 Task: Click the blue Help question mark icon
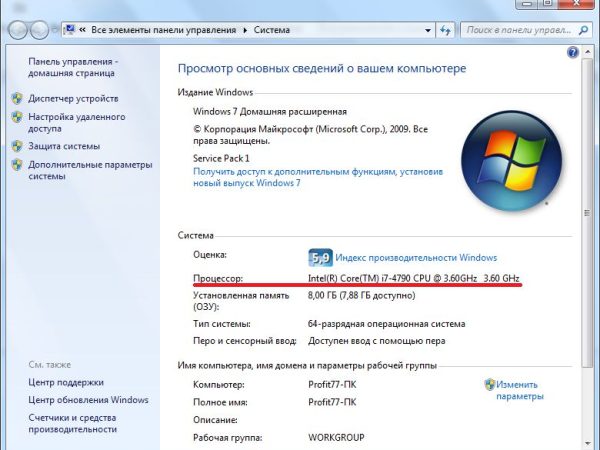(572, 51)
